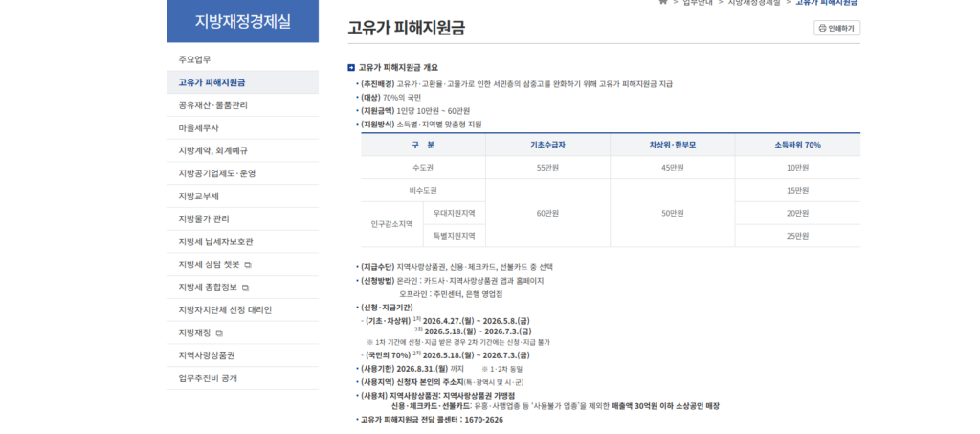Click the 지방재정경제실 sidebar header
This screenshot has width=980, height=434.
pos(242,21)
